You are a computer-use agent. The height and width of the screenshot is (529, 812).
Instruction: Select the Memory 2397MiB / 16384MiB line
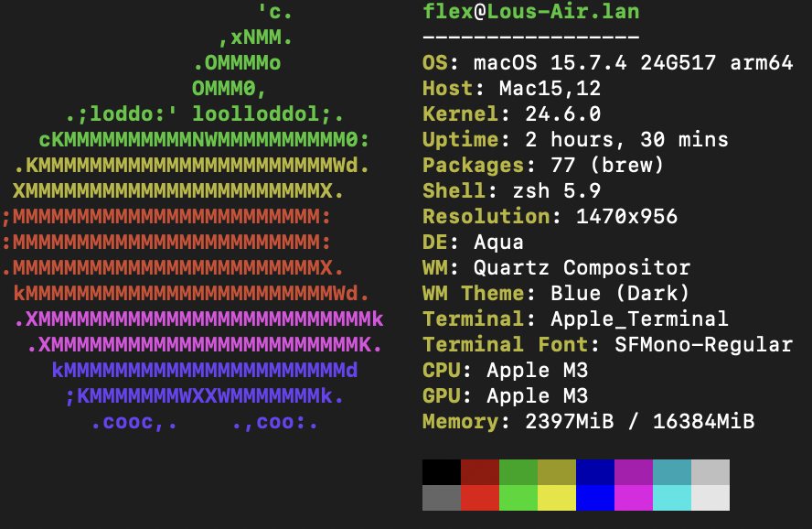pos(588,422)
